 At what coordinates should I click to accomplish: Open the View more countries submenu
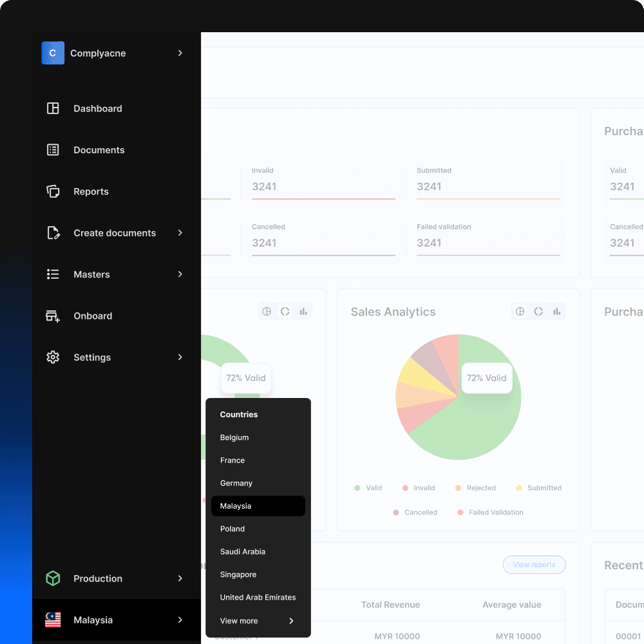click(258, 621)
